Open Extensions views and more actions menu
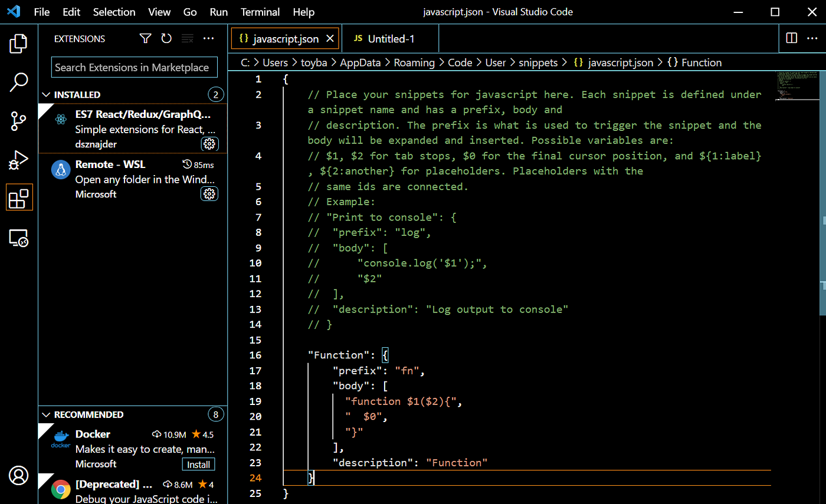The height and width of the screenshot is (504, 826). 208,39
